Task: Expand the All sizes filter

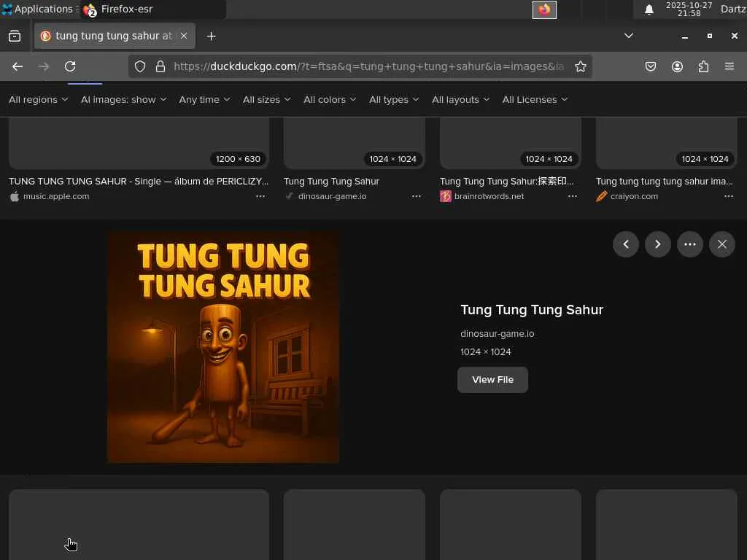Action: [266, 99]
